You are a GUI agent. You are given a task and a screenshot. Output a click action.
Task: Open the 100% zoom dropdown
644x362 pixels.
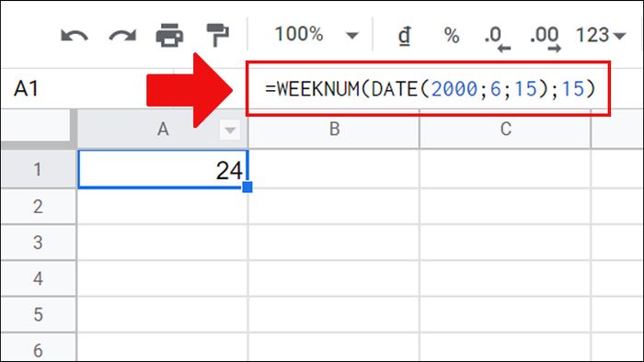click(x=316, y=34)
